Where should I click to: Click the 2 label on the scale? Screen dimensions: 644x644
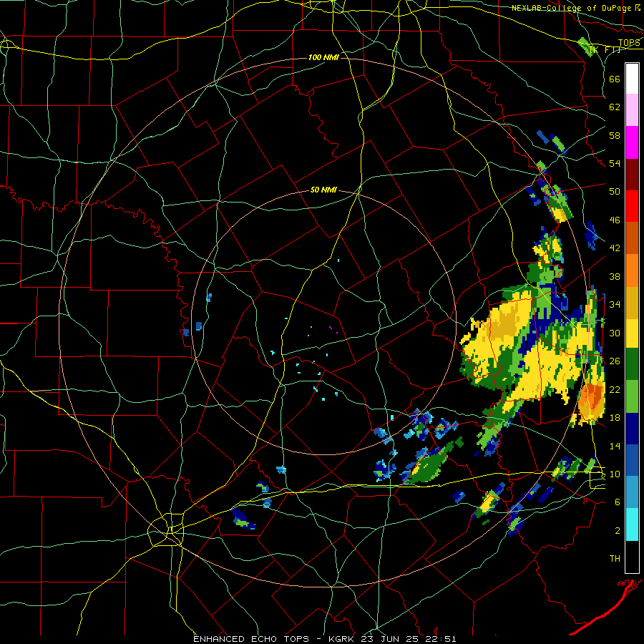point(618,531)
